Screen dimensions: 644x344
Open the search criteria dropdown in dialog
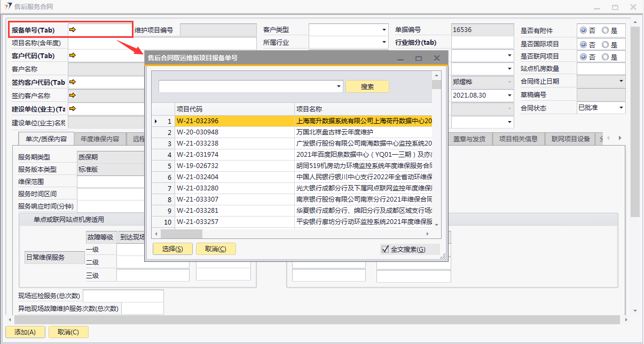[339, 86]
